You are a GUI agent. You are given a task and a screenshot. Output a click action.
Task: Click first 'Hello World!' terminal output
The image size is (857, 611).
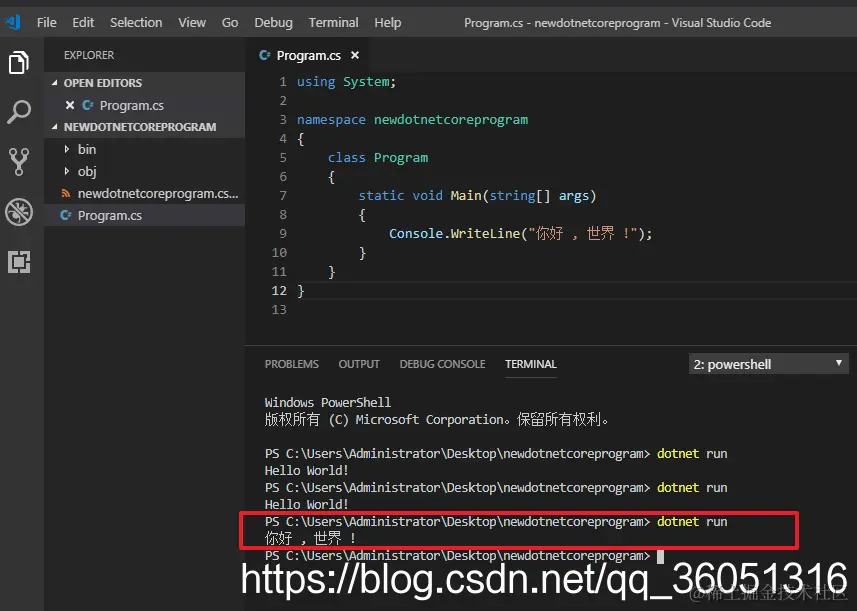tap(306, 471)
